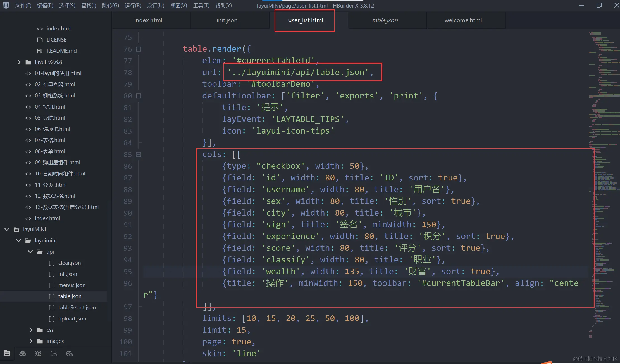
Task: Click the code icon beside 07-表格.html
Action: tap(28, 140)
